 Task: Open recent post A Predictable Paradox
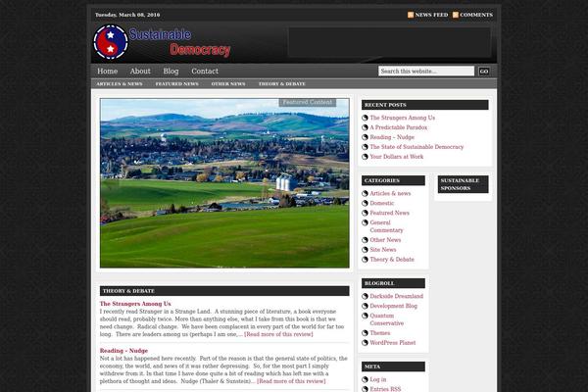[x=398, y=127]
